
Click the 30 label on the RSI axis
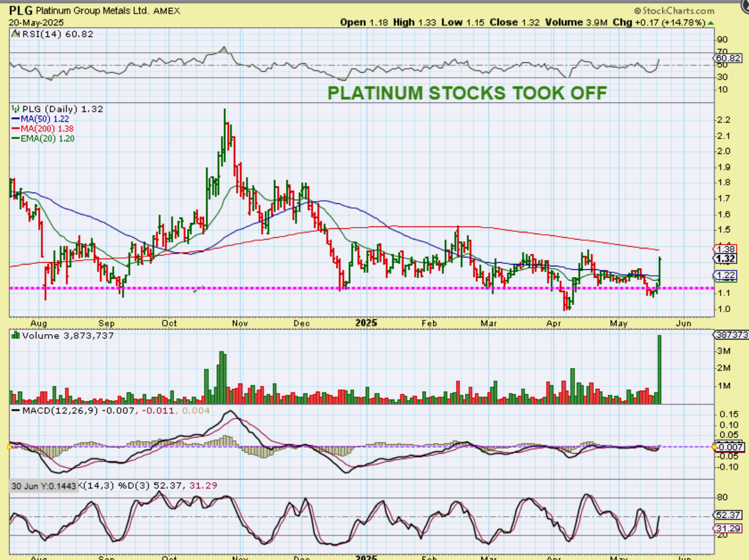[722, 77]
